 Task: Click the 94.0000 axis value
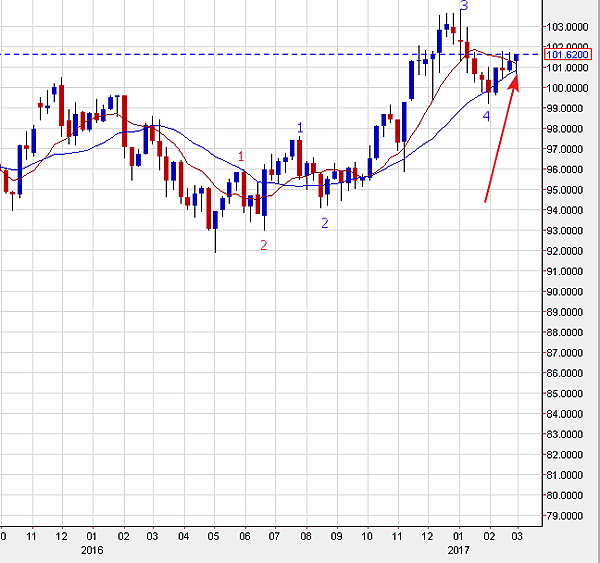(x=567, y=210)
